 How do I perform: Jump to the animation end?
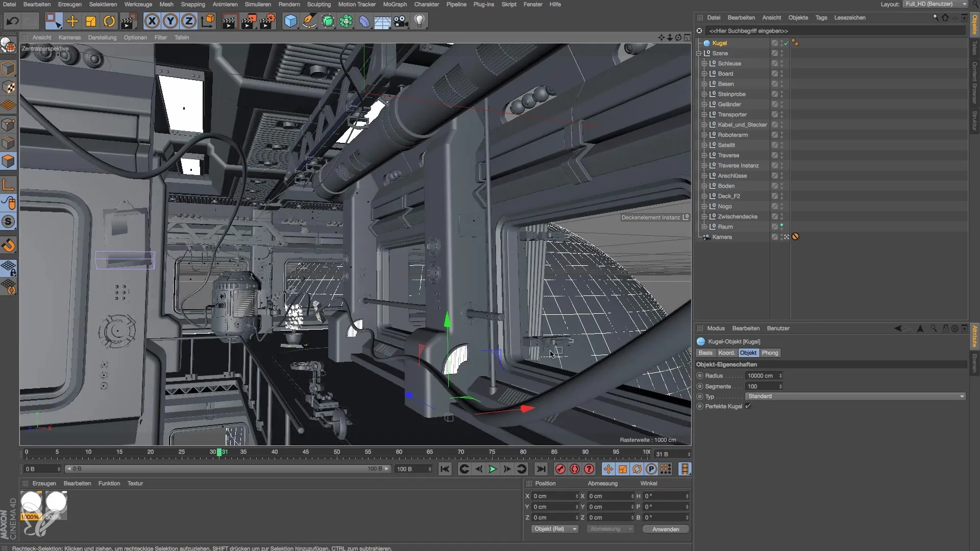click(x=541, y=469)
